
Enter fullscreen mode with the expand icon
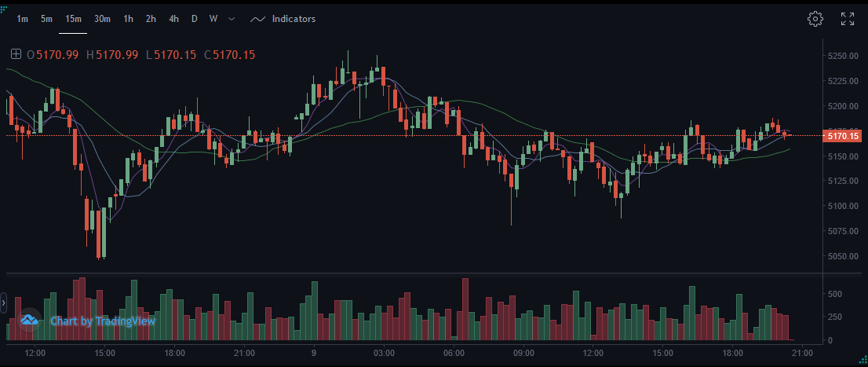(x=848, y=19)
